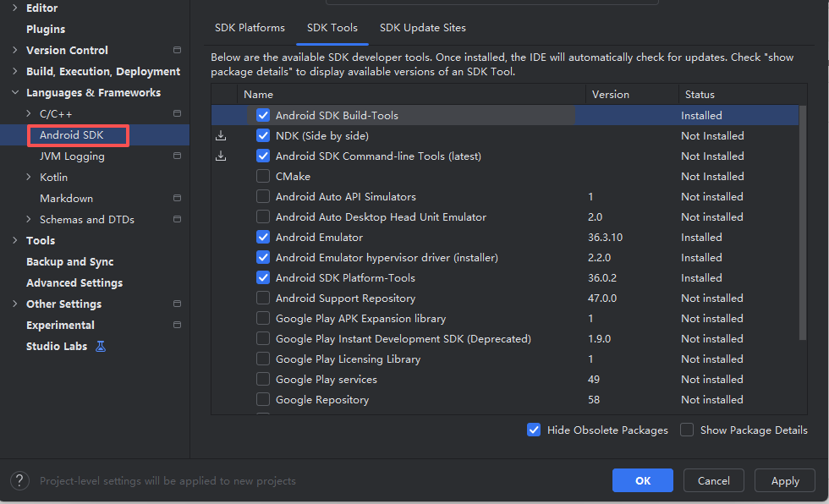This screenshot has width=829, height=504.
Task: Click project-level icon next to Markdown
Action: [x=177, y=198]
